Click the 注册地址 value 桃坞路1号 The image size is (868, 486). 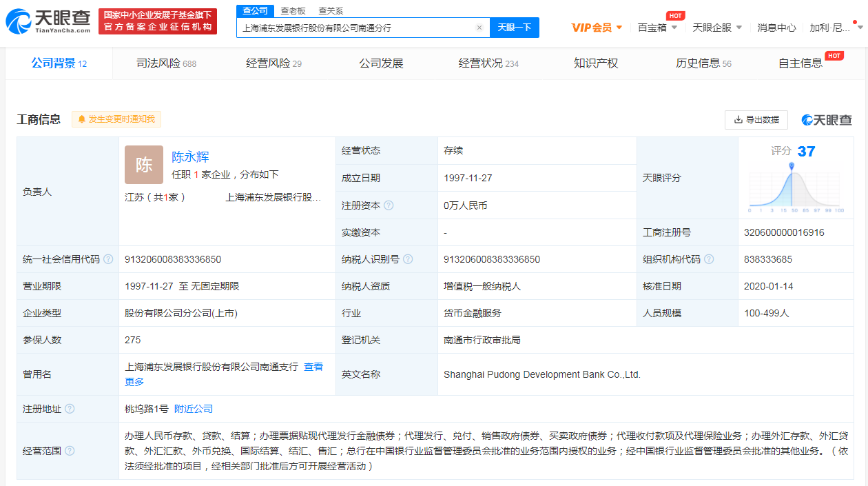(147, 409)
